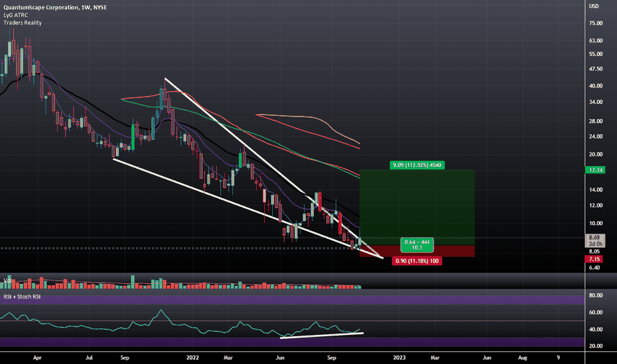Click the 8.69 current price label

coord(594,238)
